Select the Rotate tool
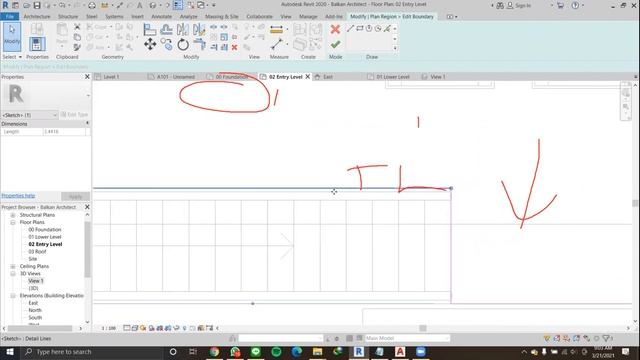Image resolution: width=640 pixels, height=360 pixels. [x=183, y=44]
